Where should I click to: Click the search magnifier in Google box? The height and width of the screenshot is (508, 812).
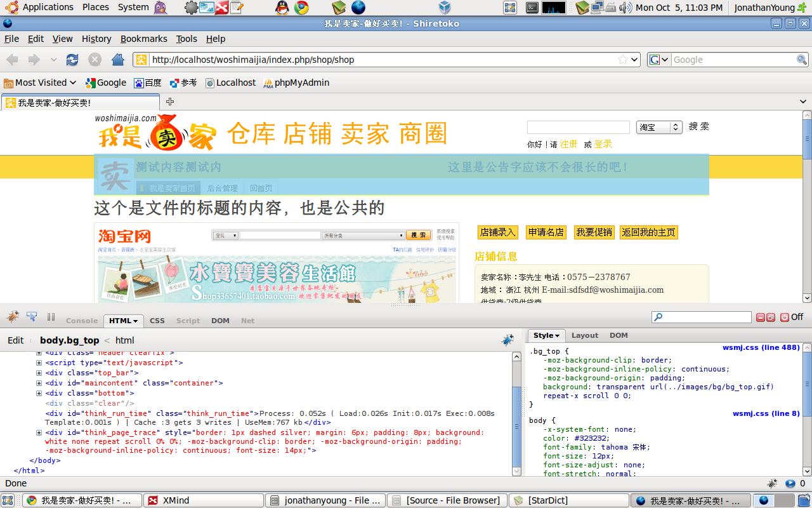pyautogui.click(x=802, y=60)
